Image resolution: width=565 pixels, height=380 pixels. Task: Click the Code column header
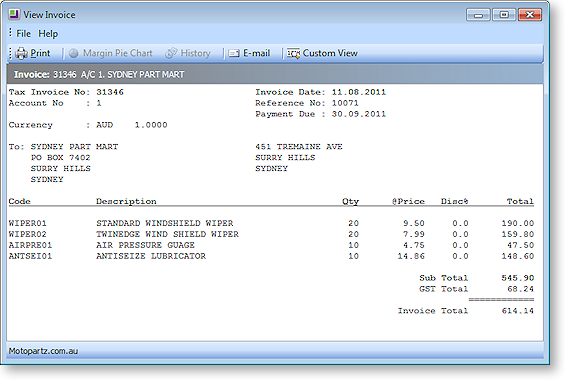coord(19,201)
